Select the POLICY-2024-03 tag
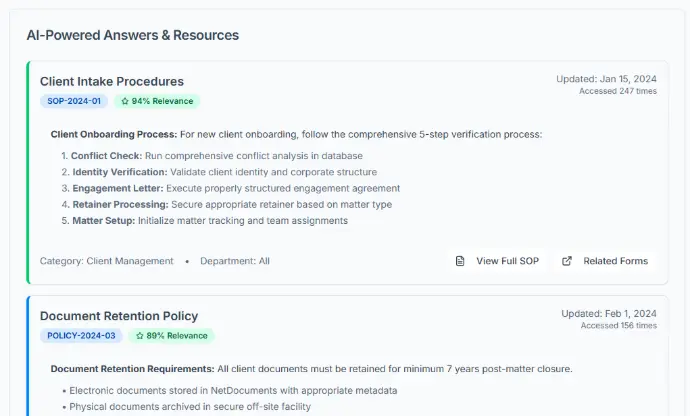690x416 pixels. point(81,336)
